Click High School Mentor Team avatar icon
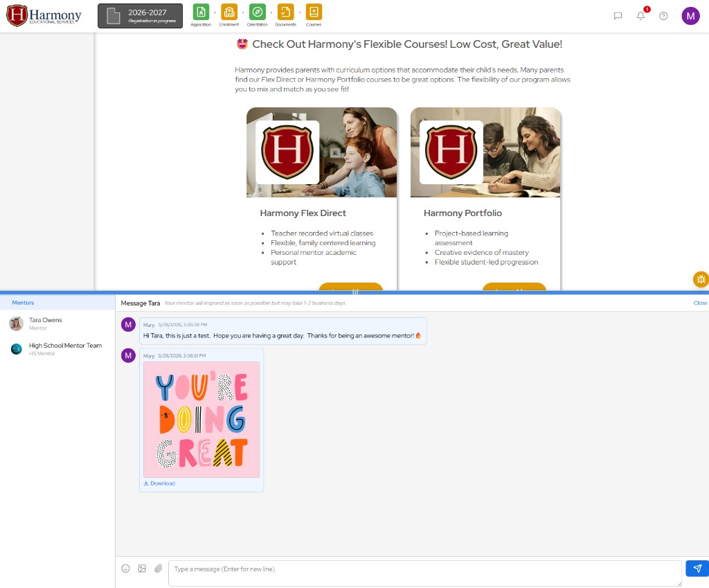The height and width of the screenshot is (588, 709). pos(17,349)
